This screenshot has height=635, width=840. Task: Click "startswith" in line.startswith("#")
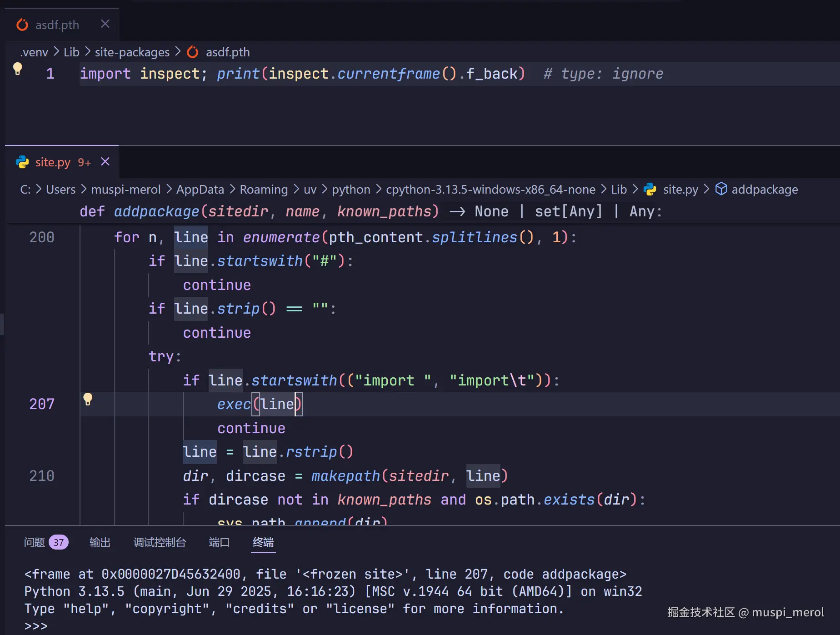click(260, 261)
